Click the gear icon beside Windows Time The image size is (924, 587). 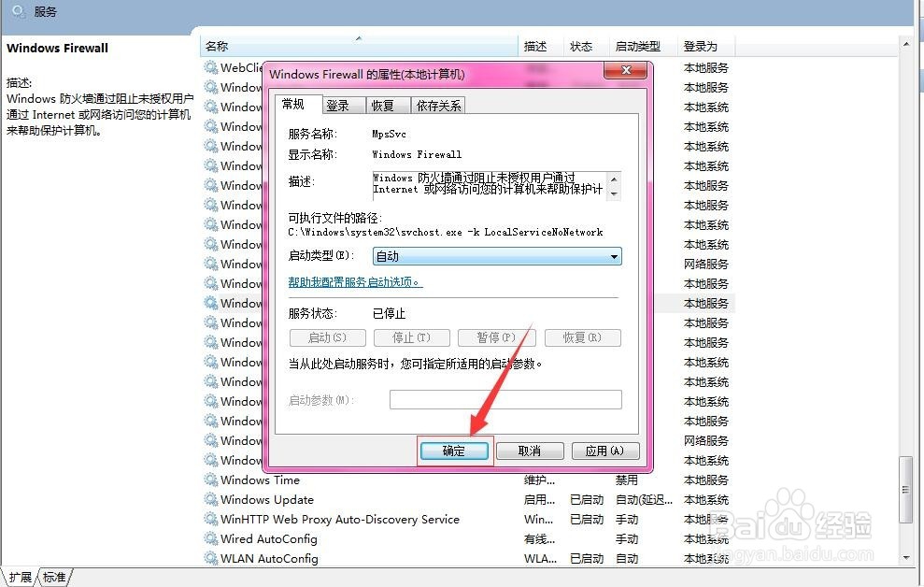click(x=211, y=480)
